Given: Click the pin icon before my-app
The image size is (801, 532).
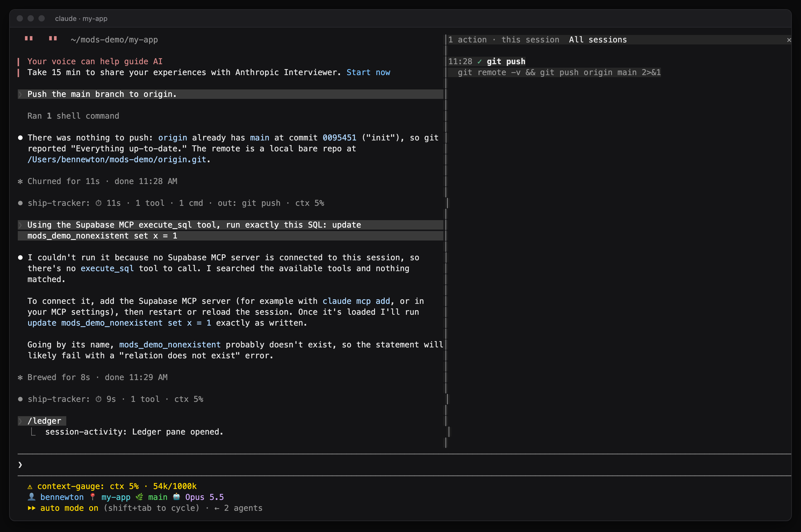Looking at the screenshot, I should point(92,497).
